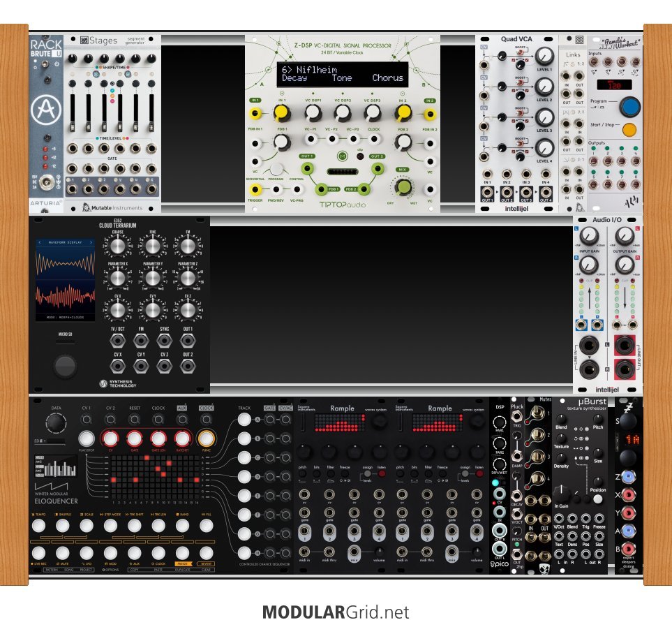The image size is (672, 627).
Task: Click the yellow Trigger jack on Z-DSP
Action: click(255, 189)
